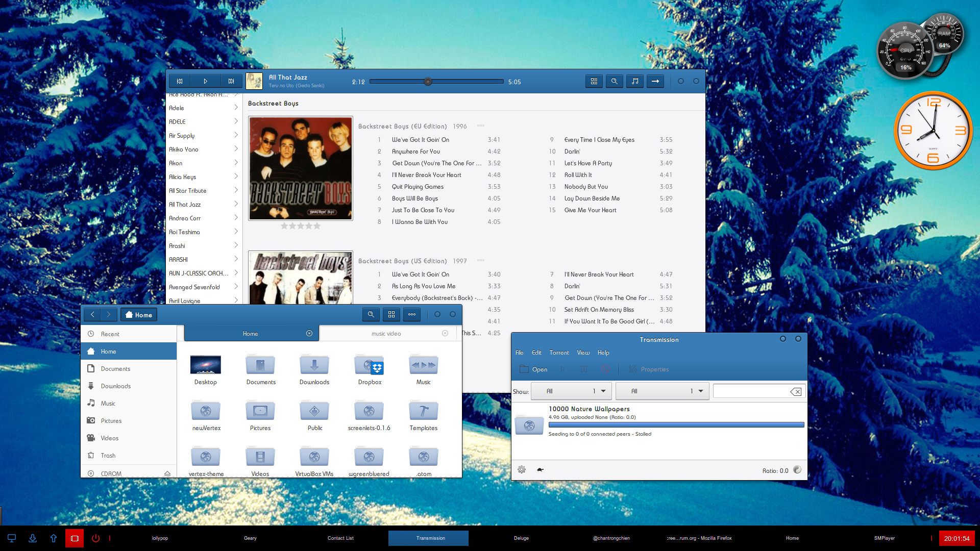980x551 pixels.
Task: Select Documents in file manager sidebar
Action: click(x=129, y=368)
